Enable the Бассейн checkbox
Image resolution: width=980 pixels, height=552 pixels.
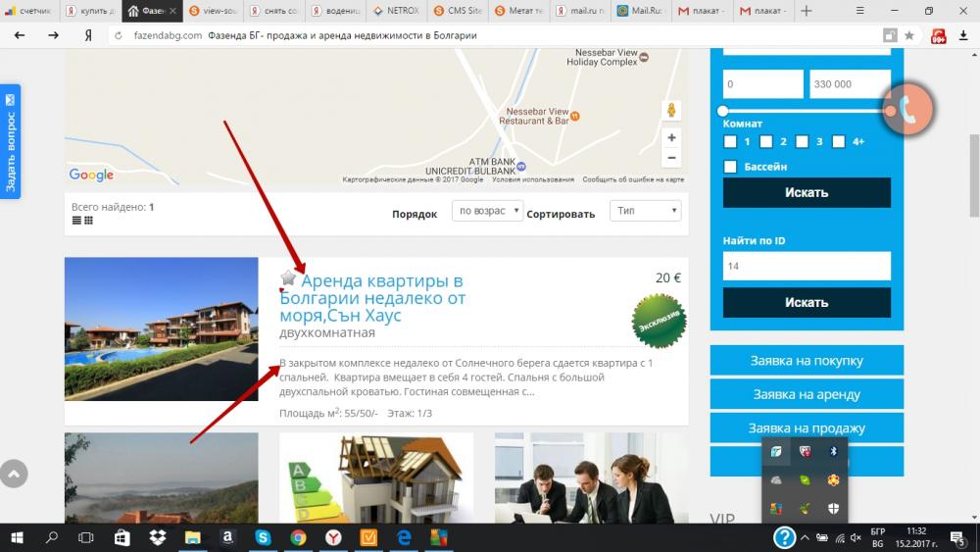click(730, 167)
